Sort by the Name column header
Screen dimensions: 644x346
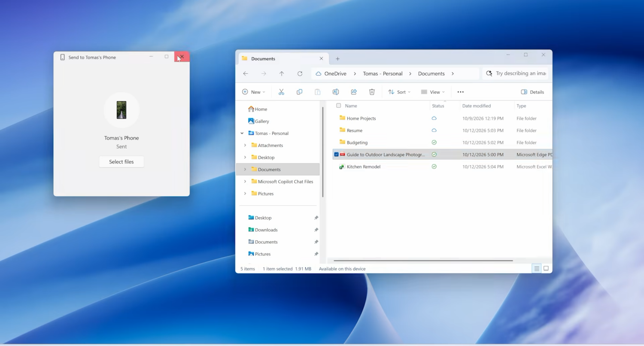351,106
